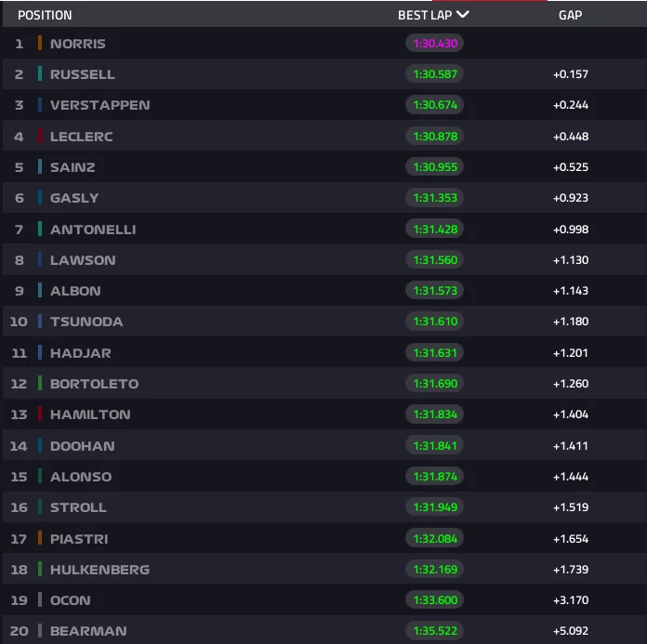The height and width of the screenshot is (644, 647).
Task: Select the BEARMAN driver name
Action: [x=88, y=631]
